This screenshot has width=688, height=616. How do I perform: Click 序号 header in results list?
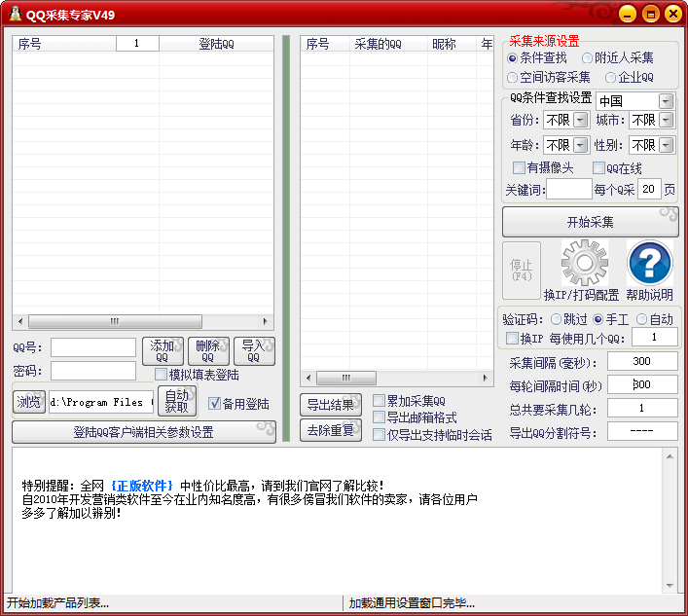pos(325,44)
